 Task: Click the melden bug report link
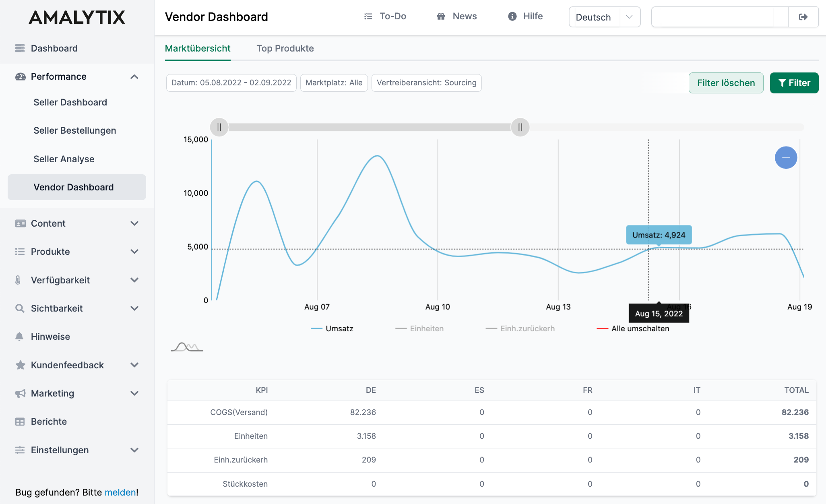coord(120,492)
